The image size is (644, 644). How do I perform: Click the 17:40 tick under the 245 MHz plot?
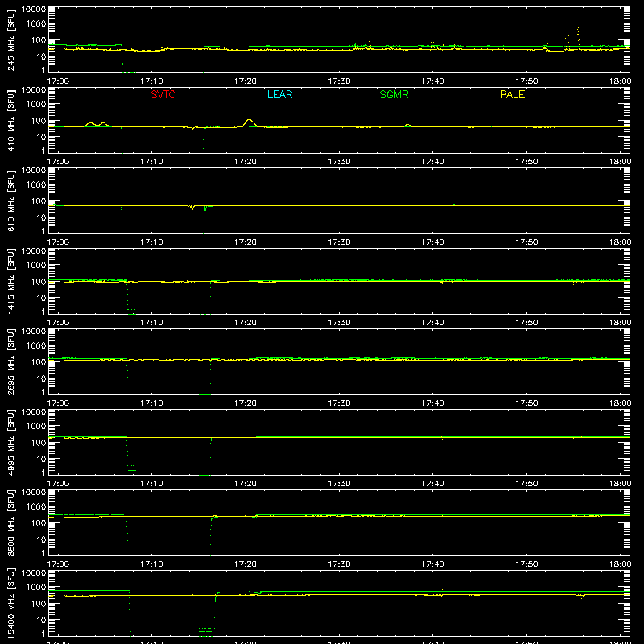pos(432,81)
